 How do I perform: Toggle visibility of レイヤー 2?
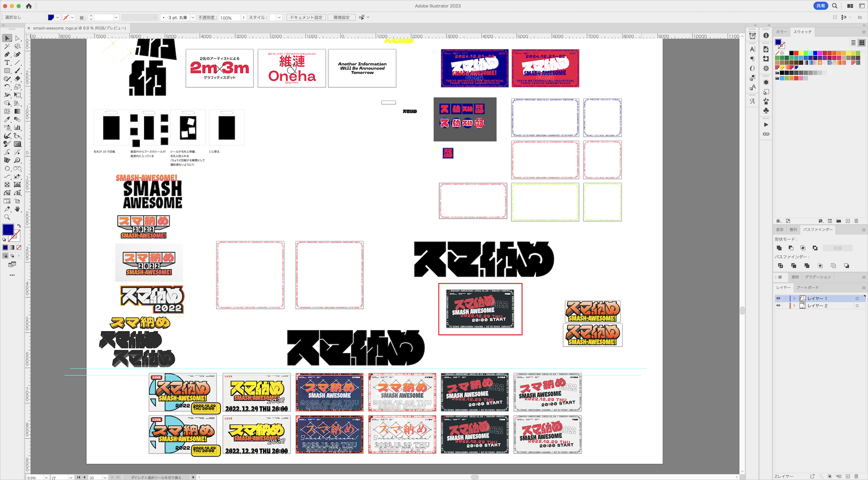coord(778,306)
